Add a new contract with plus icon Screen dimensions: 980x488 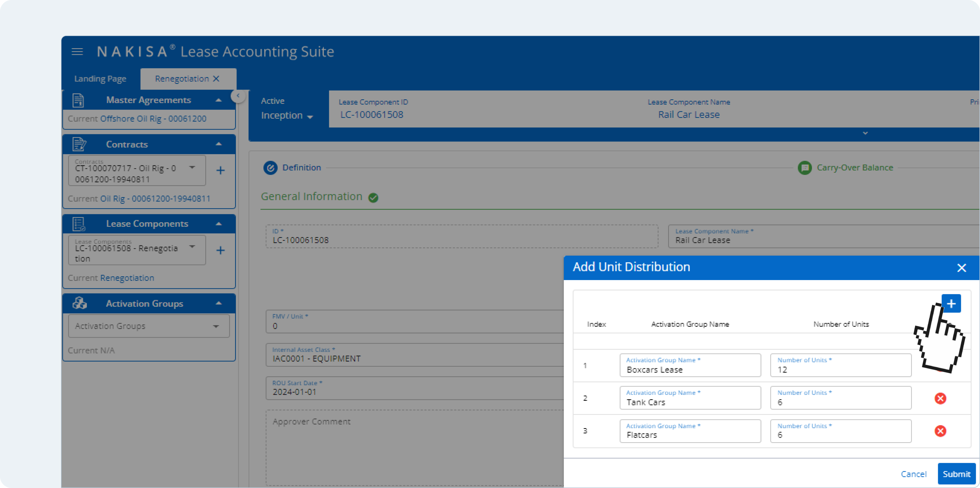point(220,170)
